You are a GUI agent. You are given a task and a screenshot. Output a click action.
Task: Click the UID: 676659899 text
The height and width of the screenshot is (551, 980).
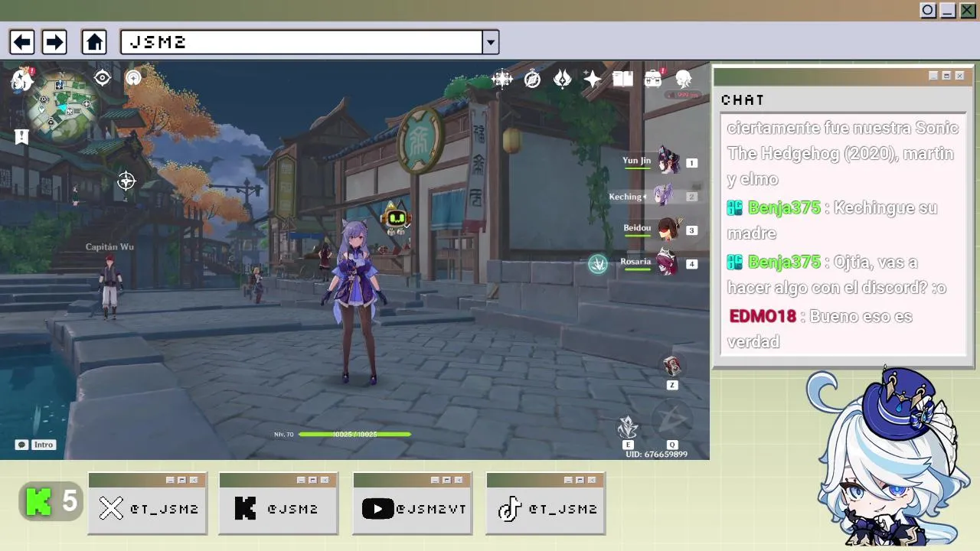[x=656, y=455]
